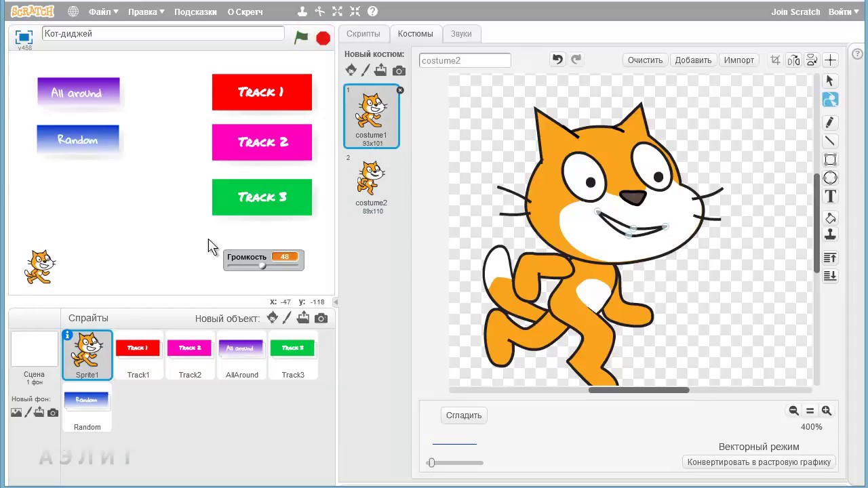This screenshot has width=868, height=488.
Task: Pick the paint bucket fill tool
Action: [830, 218]
